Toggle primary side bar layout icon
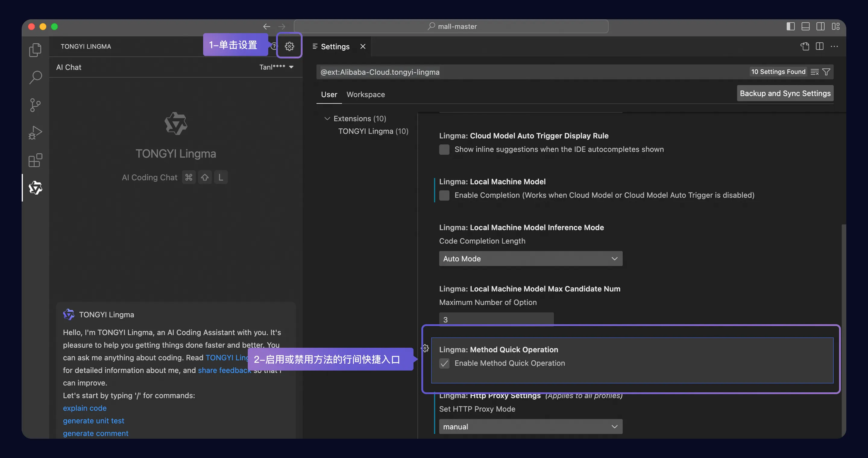This screenshot has width=868, height=458. tap(791, 26)
